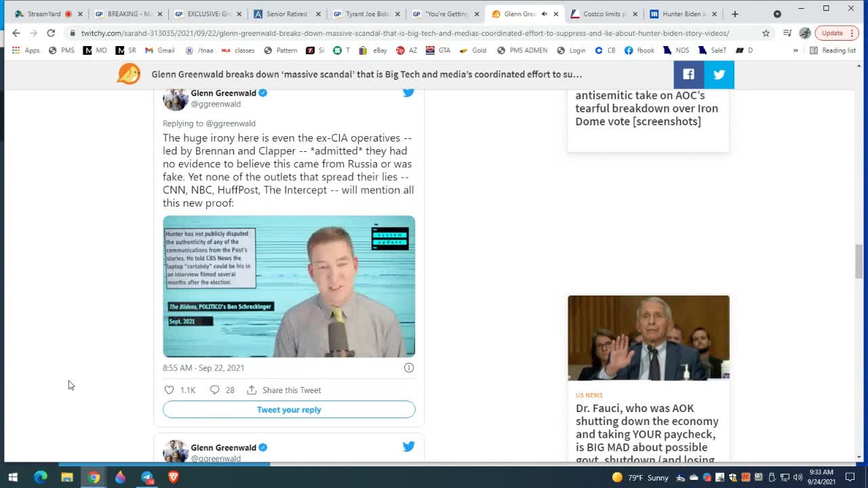Click the address bar URL field

coord(405,33)
